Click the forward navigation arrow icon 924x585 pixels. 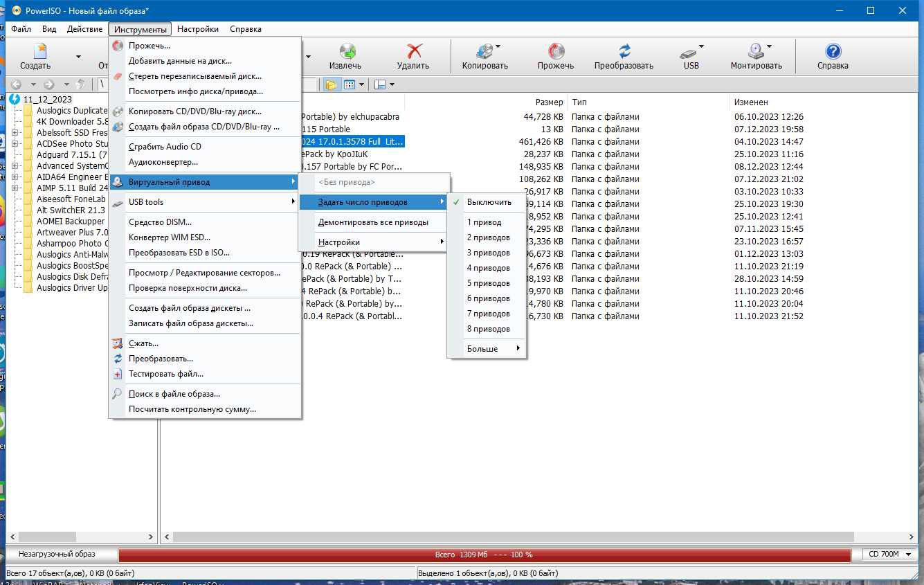pos(48,84)
